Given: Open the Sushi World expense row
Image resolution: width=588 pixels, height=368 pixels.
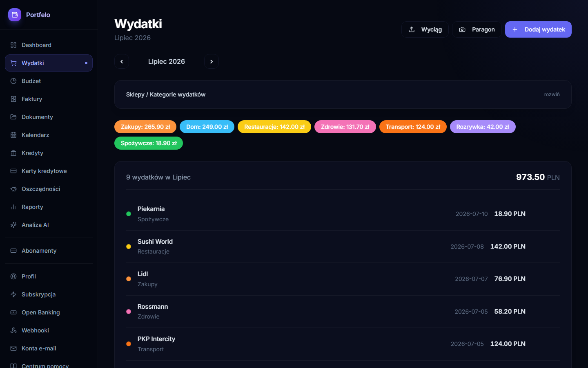Looking at the screenshot, I should pos(343,247).
